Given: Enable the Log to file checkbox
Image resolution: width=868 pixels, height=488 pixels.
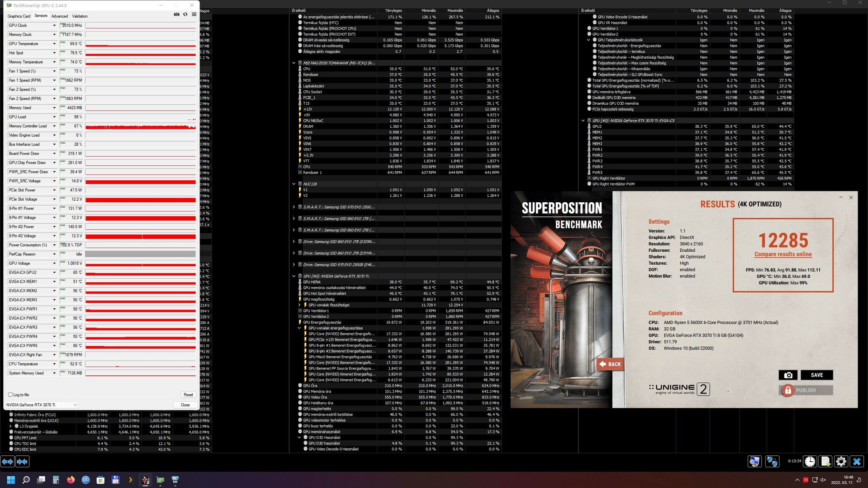Looking at the screenshot, I should click(10, 395).
